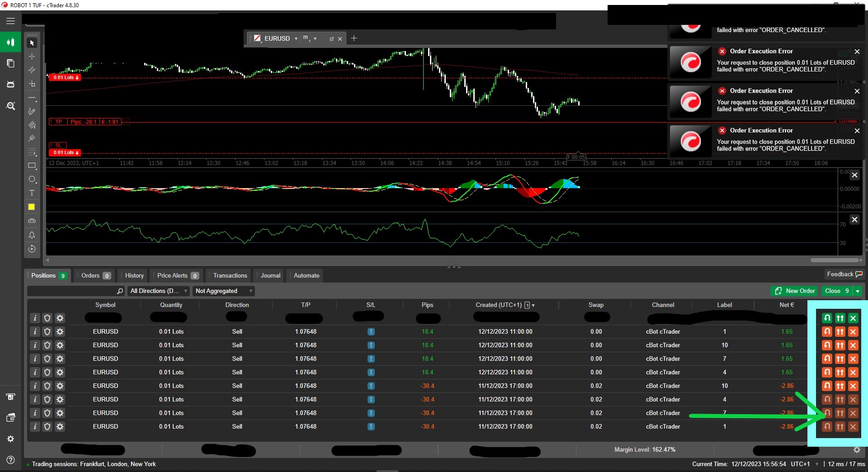Image resolution: width=868 pixels, height=472 pixels.
Task: Open the Price Alerts tab
Action: 177,275
